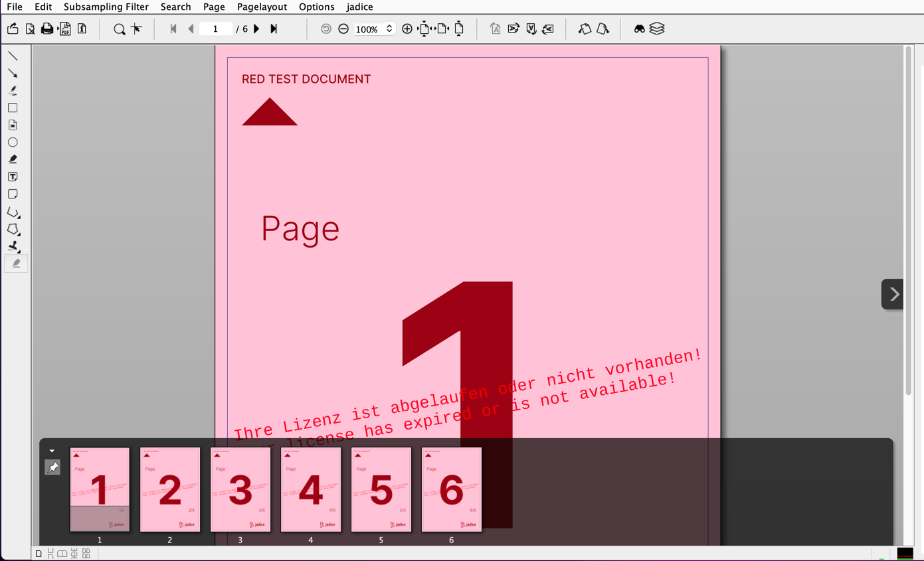Collapse thumbnail strip with small triangle

click(52, 451)
